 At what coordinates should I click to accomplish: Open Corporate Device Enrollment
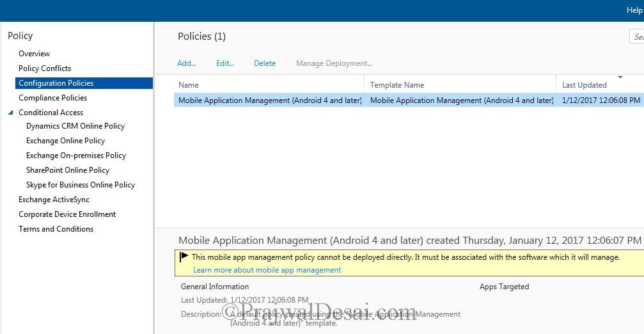pos(67,214)
